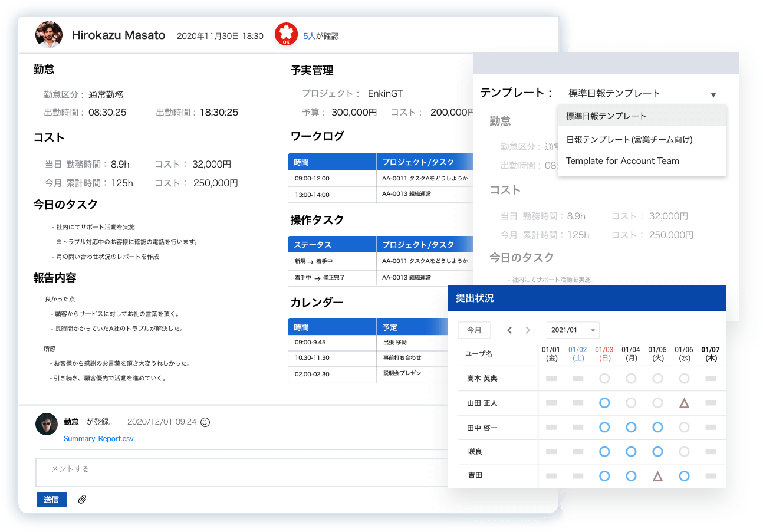Viewport: 763px width, 532px height.
Task: Click 高木 英典's circle under 01/03
Action: [604, 379]
